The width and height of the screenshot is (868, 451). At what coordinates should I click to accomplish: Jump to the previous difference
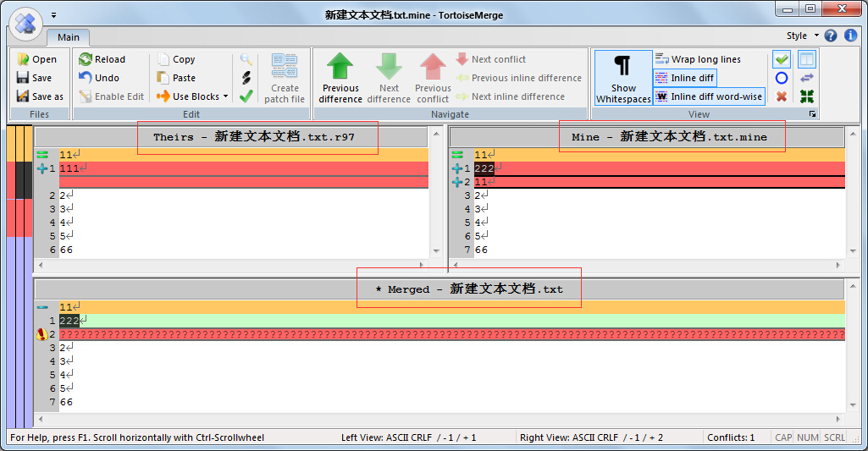340,78
